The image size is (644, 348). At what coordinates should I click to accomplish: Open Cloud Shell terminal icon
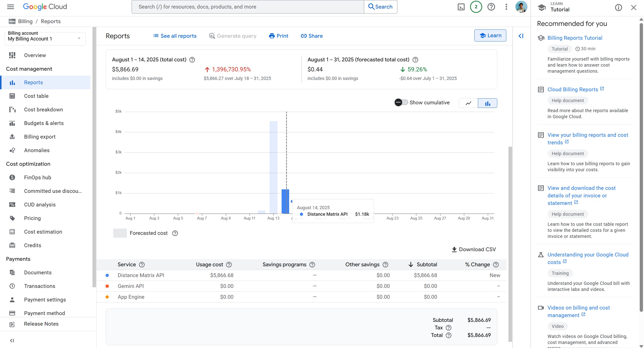pos(461,7)
